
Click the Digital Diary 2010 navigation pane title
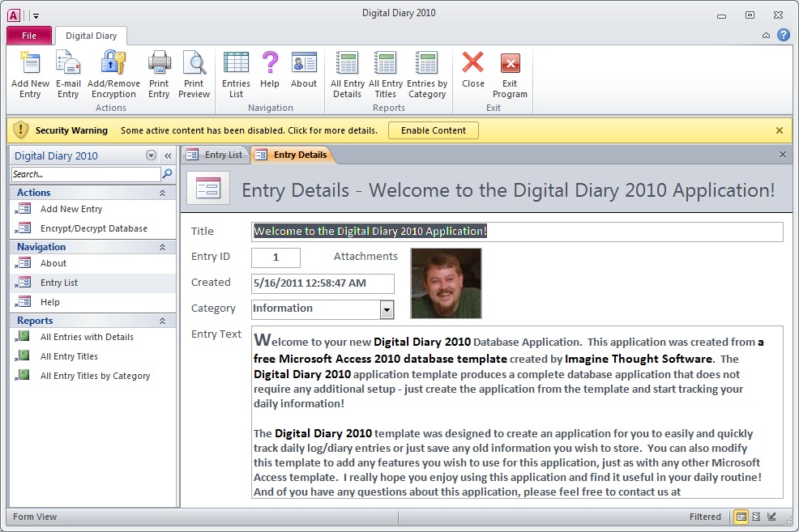pyautogui.click(x=56, y=155)
